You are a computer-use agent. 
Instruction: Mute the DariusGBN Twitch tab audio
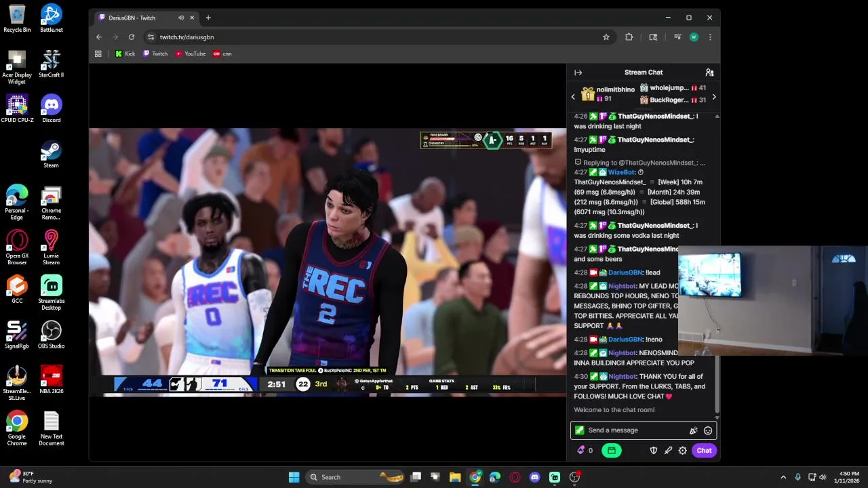click(x=181, y=18)
